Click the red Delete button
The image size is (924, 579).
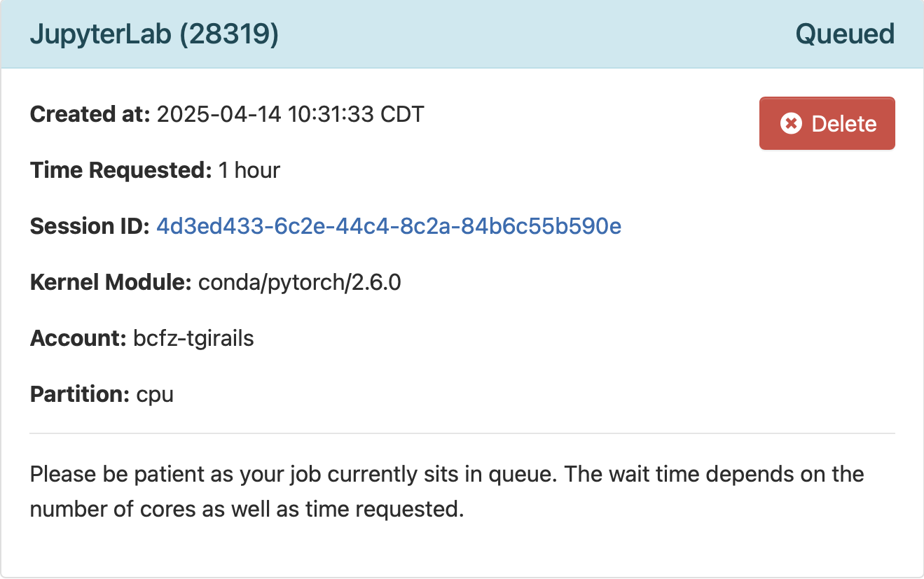click(x=827, y=123)
